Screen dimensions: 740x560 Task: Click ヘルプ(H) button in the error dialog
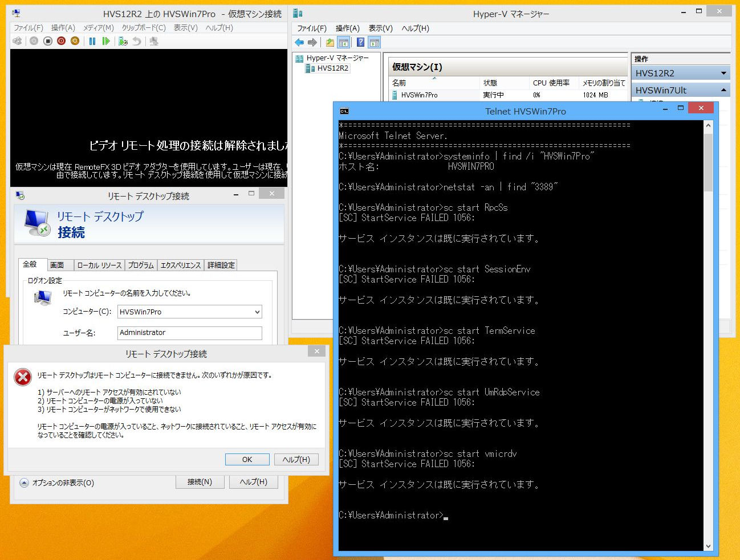296,459
